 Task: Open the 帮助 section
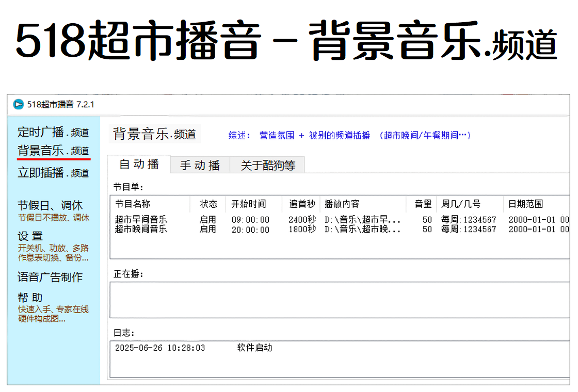30,298
